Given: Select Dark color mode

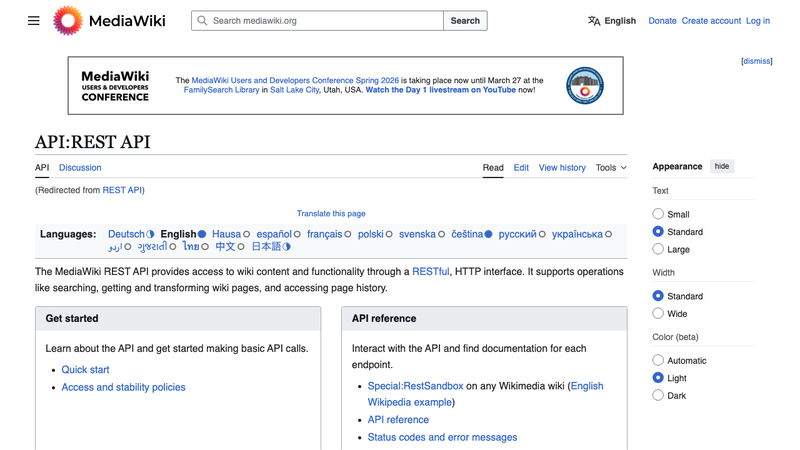Looking at the screenshot, I should 658,395.
